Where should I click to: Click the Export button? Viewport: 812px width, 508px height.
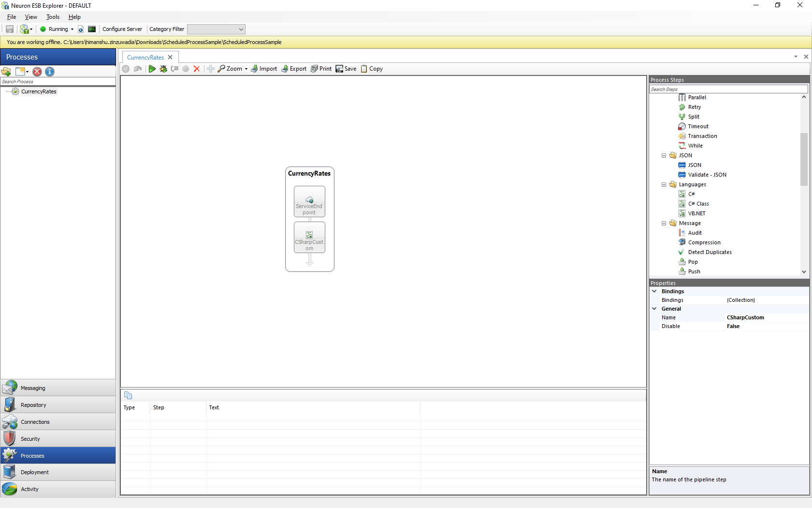294,69
